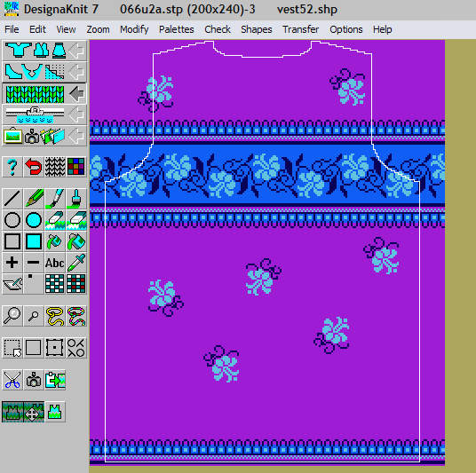Select the yellow yarn loop icon
This screenshot has width=476, height=473.
[x=55, y=316]
